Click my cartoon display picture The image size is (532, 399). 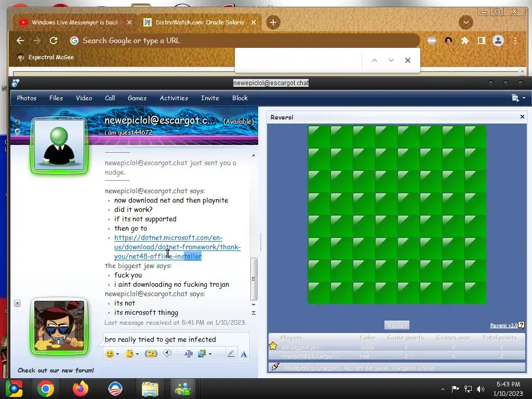point(59,326)
